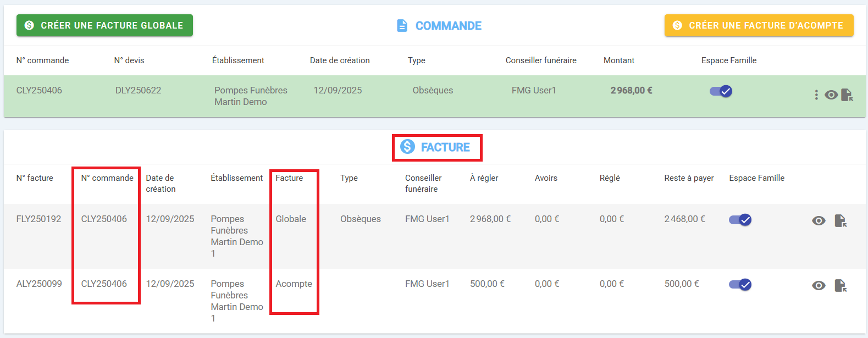
Task: Click the N° facture column header
Action: coord(35,178)
